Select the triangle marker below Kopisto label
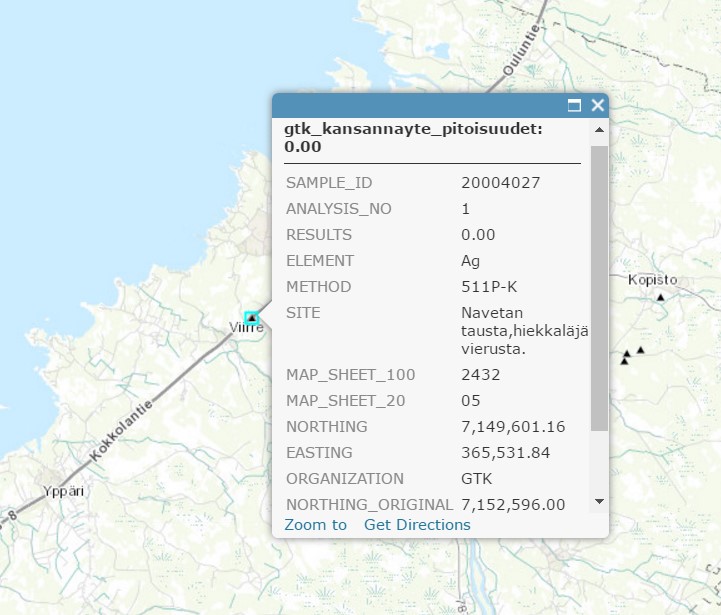721x615 pixels. tap(660, 298)
